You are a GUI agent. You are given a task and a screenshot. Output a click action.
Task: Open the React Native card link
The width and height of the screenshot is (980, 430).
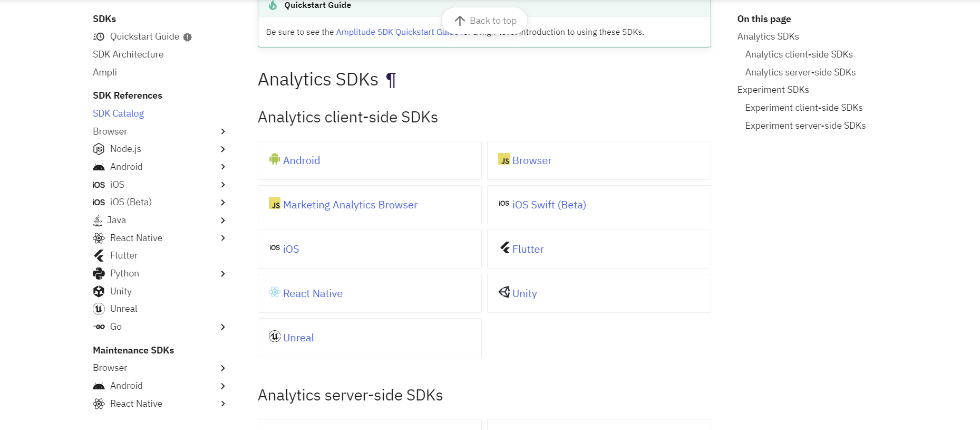[x=313, y=293]
